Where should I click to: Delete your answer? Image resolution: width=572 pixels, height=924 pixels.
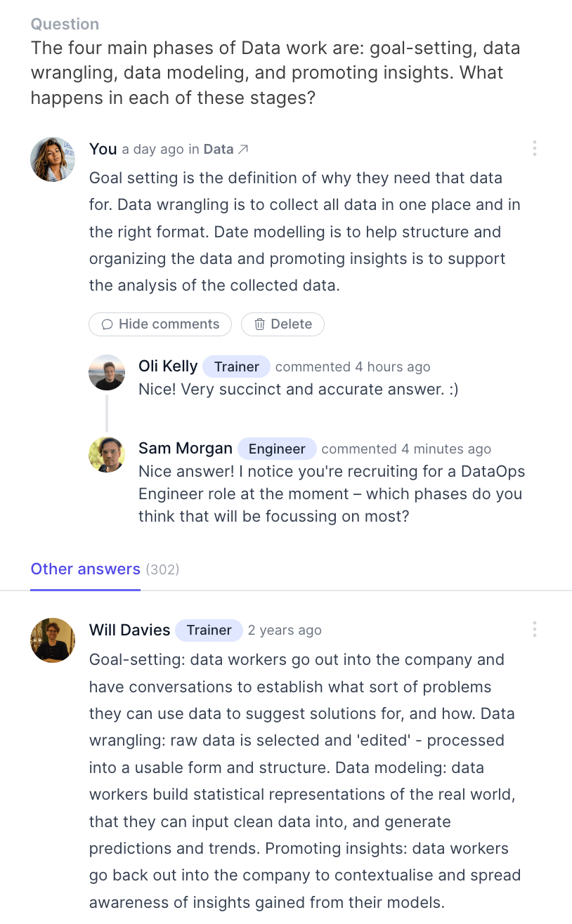click(282, 324)
